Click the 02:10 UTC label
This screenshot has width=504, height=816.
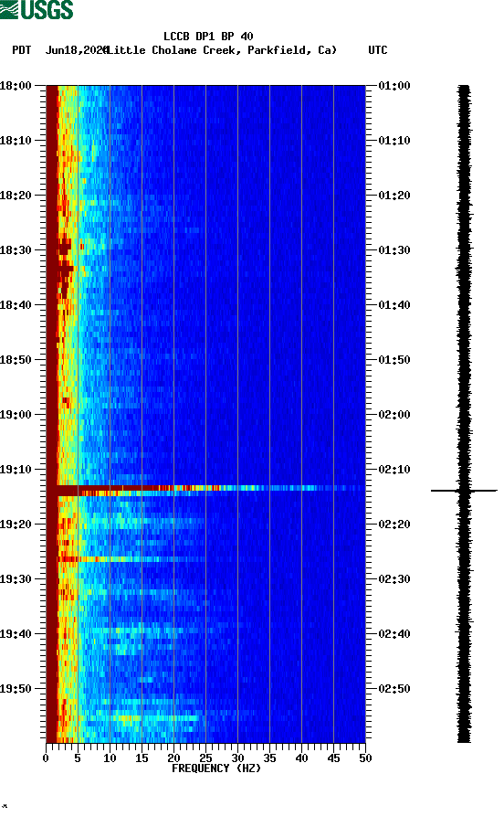(394, 470)
